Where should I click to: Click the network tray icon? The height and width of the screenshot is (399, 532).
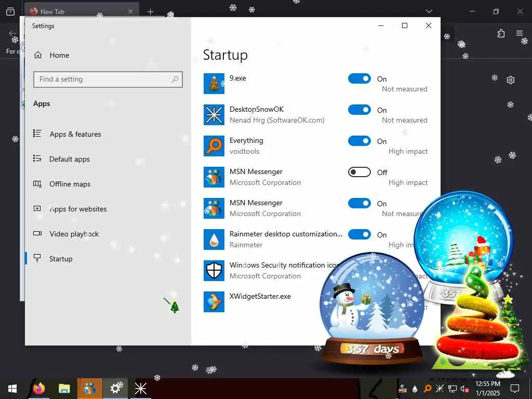(453, 389)
